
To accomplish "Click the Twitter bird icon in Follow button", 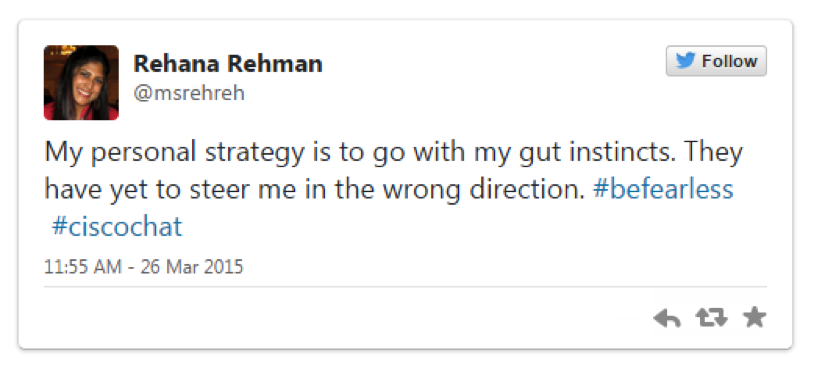I will click(x=685, y=61).
